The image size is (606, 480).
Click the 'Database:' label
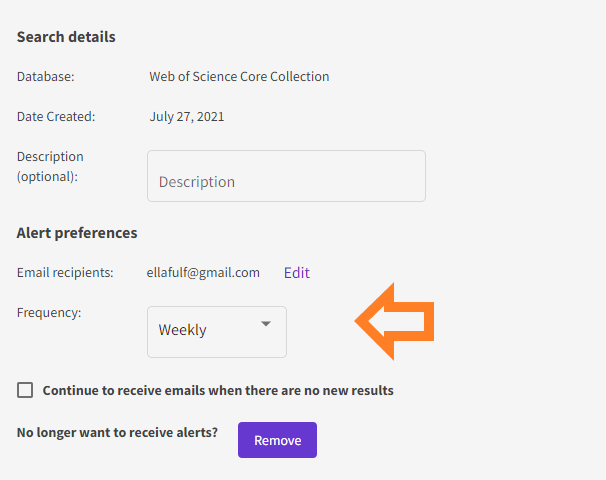pos(46,77)
